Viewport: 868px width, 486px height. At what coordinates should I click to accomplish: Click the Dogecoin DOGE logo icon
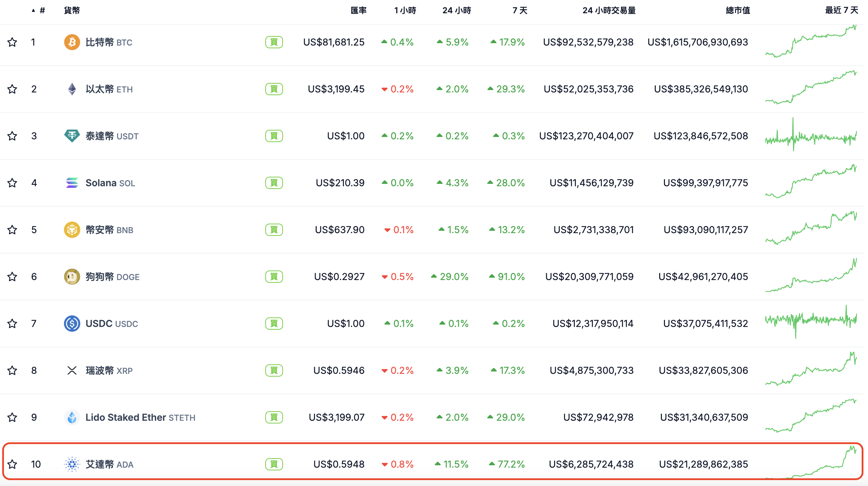[72, 277]
